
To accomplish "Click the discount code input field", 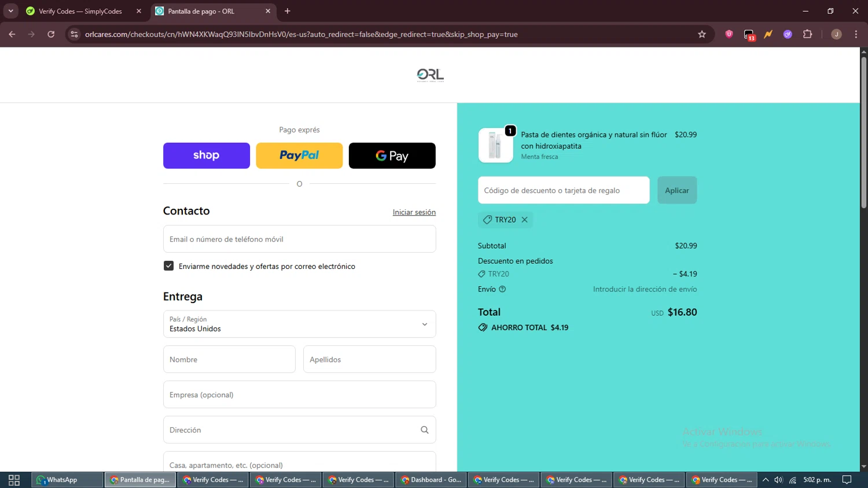I will (564, 190).
